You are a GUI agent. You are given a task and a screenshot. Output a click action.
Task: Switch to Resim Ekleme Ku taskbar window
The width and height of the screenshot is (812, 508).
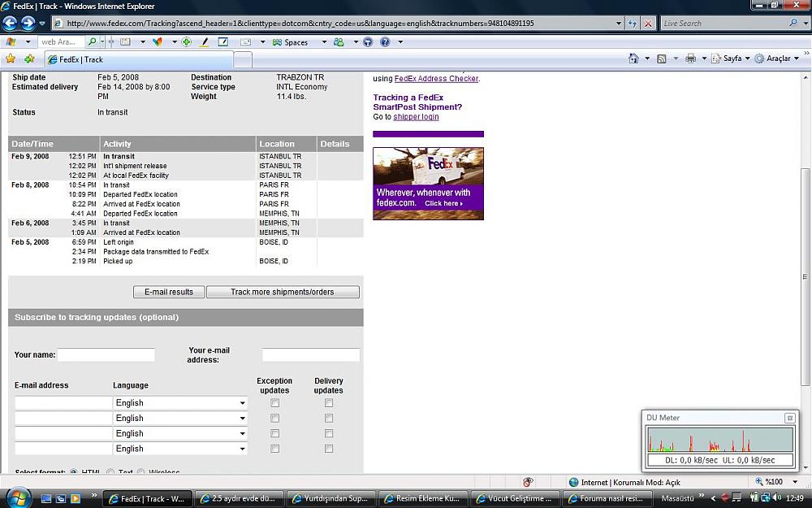tap(423, 499)
